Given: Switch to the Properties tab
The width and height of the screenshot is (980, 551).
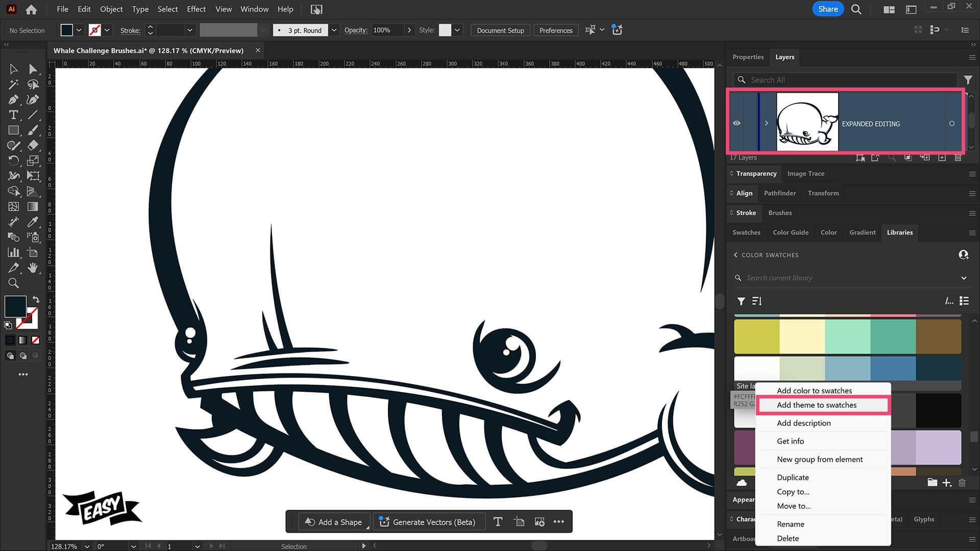Looking at the screenshot, I should (748, 57).
